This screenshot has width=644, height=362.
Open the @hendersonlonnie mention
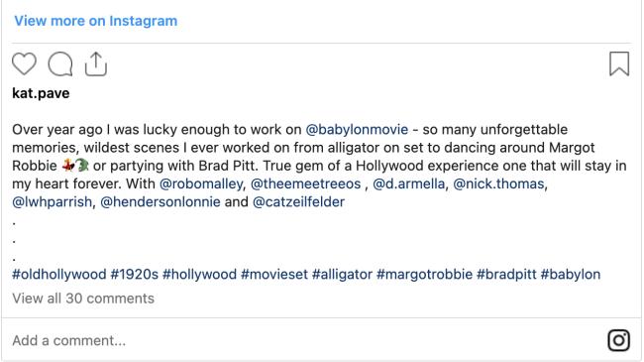pyautogui.click(x=161, y=202)
